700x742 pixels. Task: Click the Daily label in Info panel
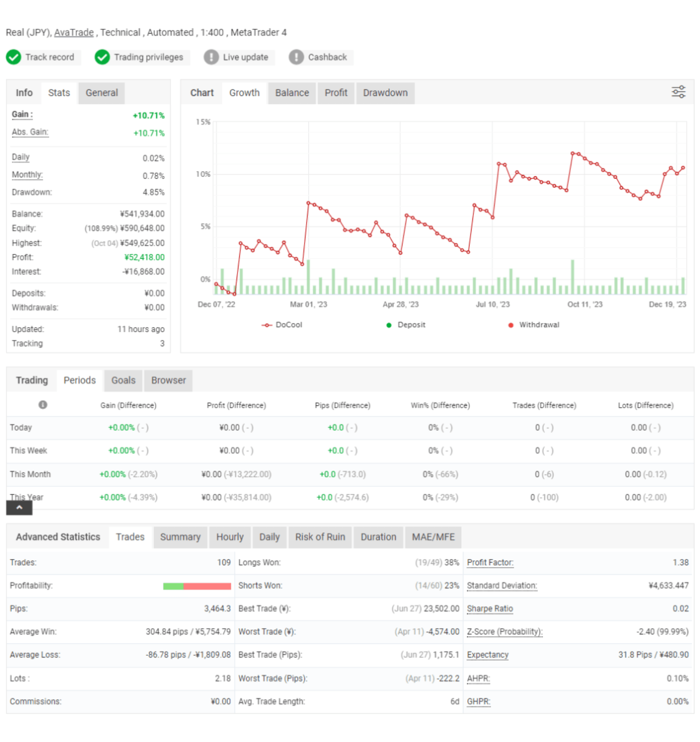click(21, 157)
